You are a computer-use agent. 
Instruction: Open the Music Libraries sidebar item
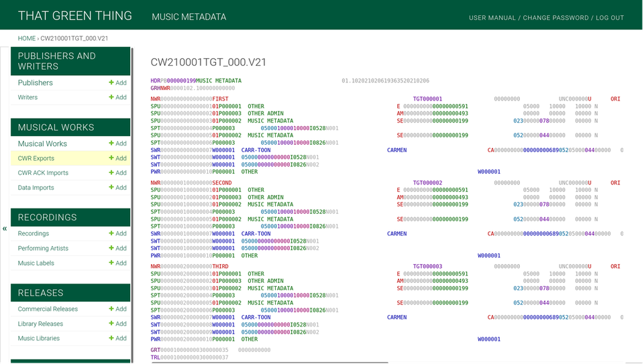click(x=39, y=339)
